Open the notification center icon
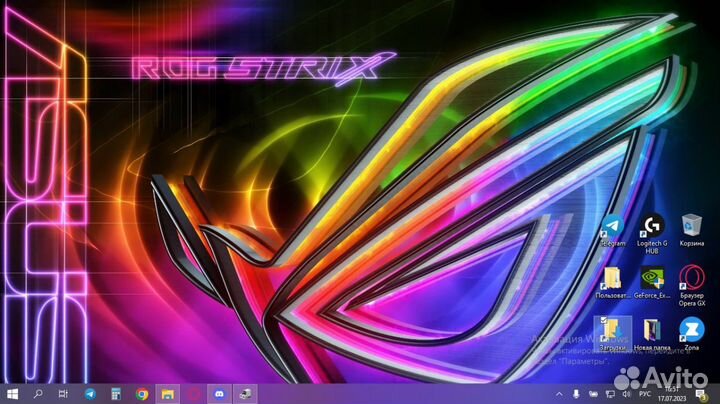This screenshot has width=720, height=404. point(701,394)
